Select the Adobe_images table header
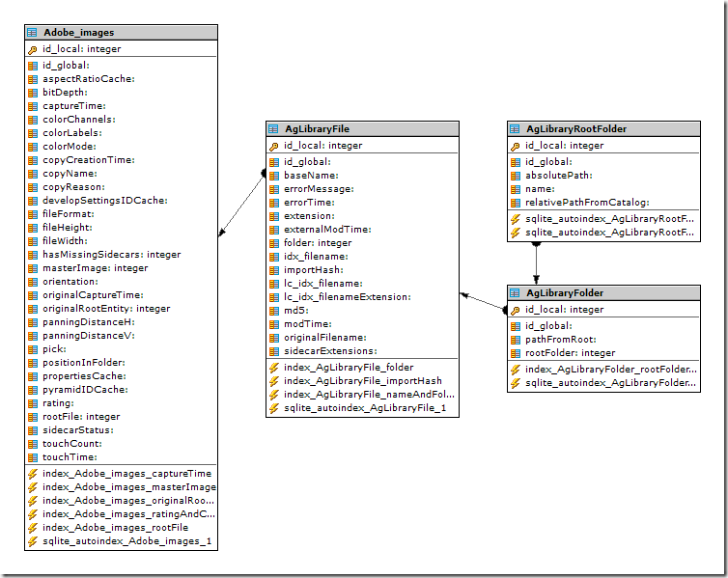This screenshot has height=578, width=728. pos(122,33)
